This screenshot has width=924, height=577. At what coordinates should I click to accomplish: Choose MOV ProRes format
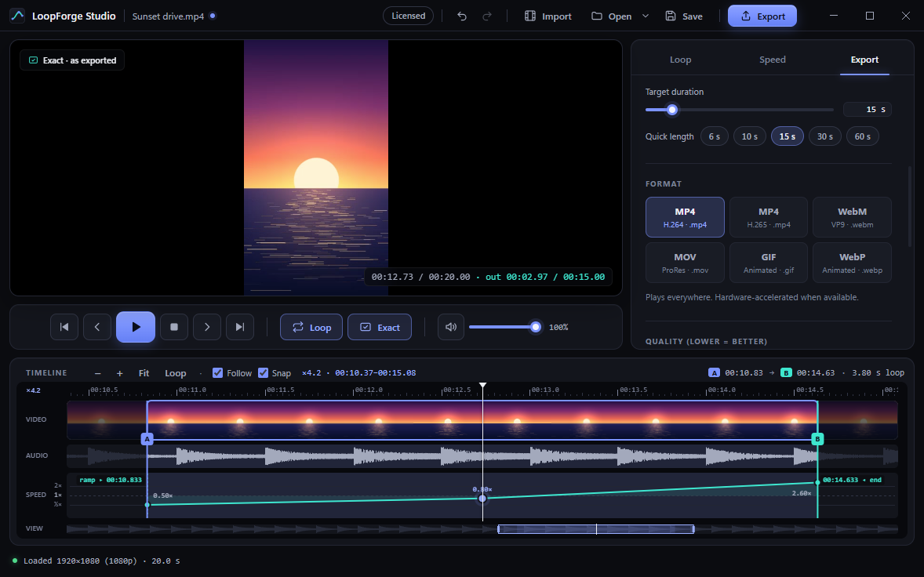[x=685, y=263]
